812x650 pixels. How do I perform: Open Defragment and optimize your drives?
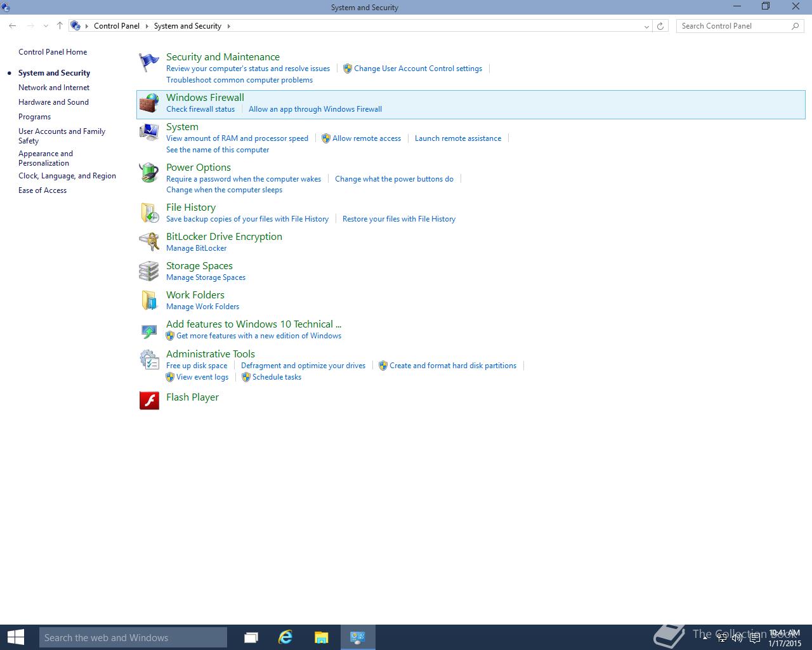(x=303, y=366)
